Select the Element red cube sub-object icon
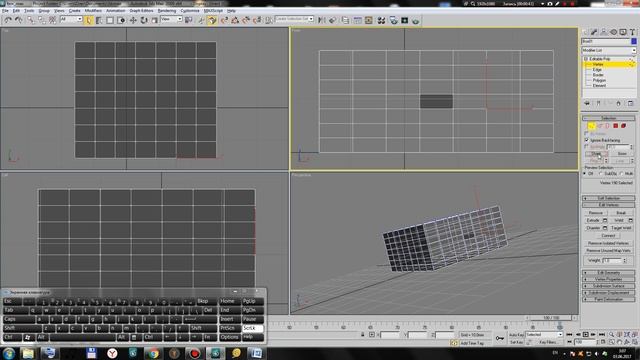Viewport: 640px width, 360px height. click(623, 126)
